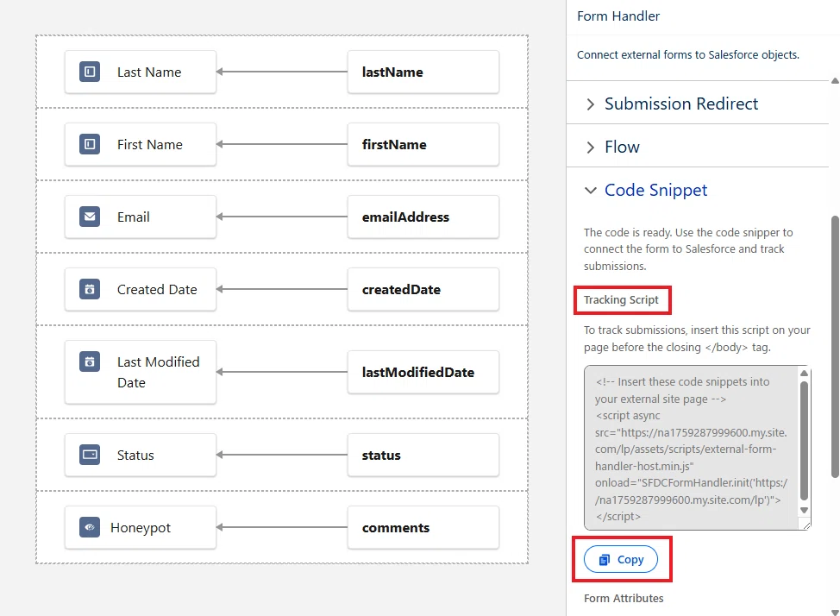840x616 pixels.
Task: Select the Email Salesforce field card
Action: tap(141, 217)
